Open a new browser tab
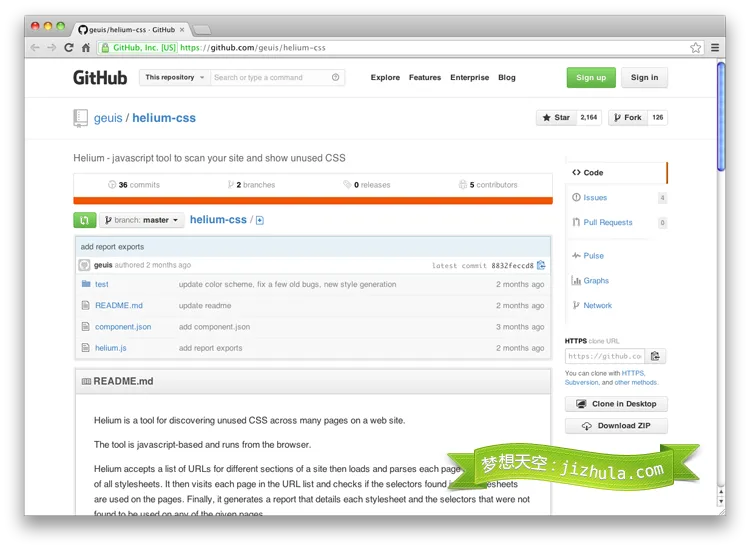Screen dimensions: 750x549 tap(202, 31)
